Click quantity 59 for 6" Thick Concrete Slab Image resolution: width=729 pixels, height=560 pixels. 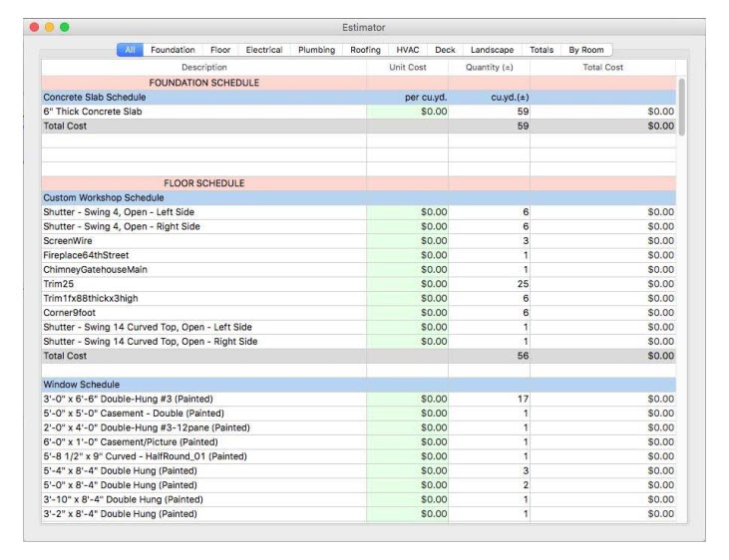[523, 112]
